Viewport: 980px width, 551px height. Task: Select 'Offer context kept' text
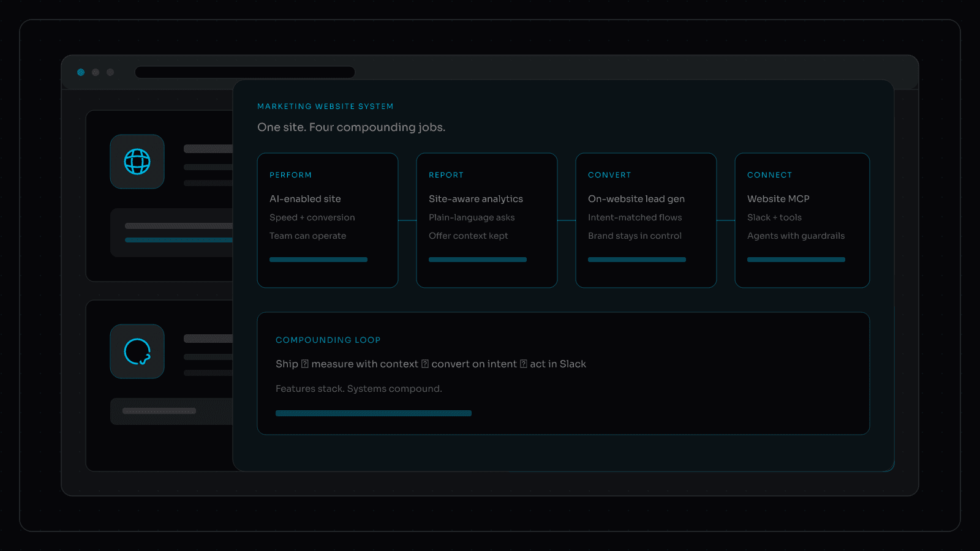point(469,236)
